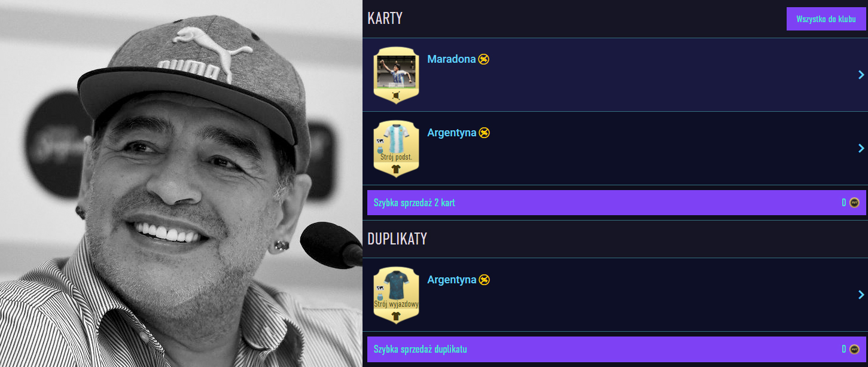Screen dimensions: 868x367
Task: Open the Maradona card thumbnail
Action: pos(396,75)
